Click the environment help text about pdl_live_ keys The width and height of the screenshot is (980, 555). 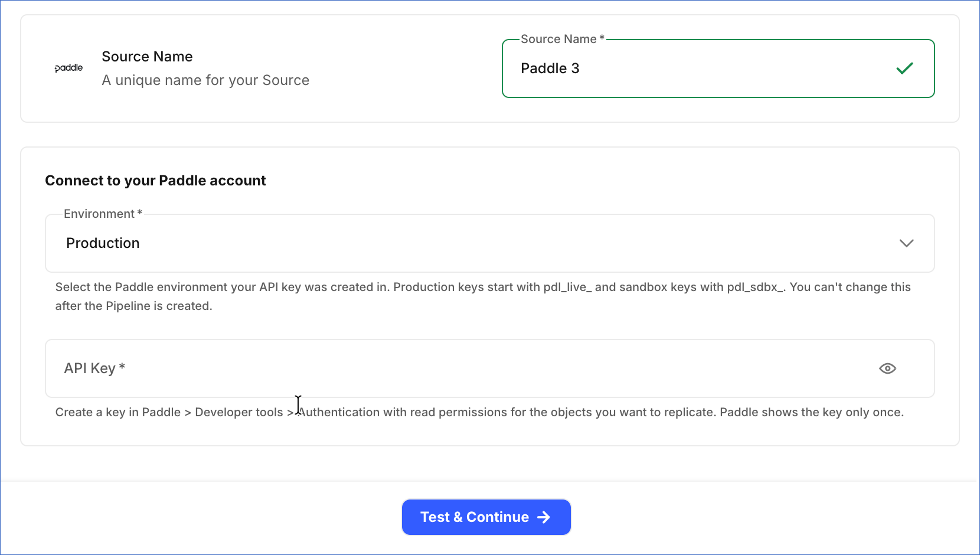coord(483,296)
